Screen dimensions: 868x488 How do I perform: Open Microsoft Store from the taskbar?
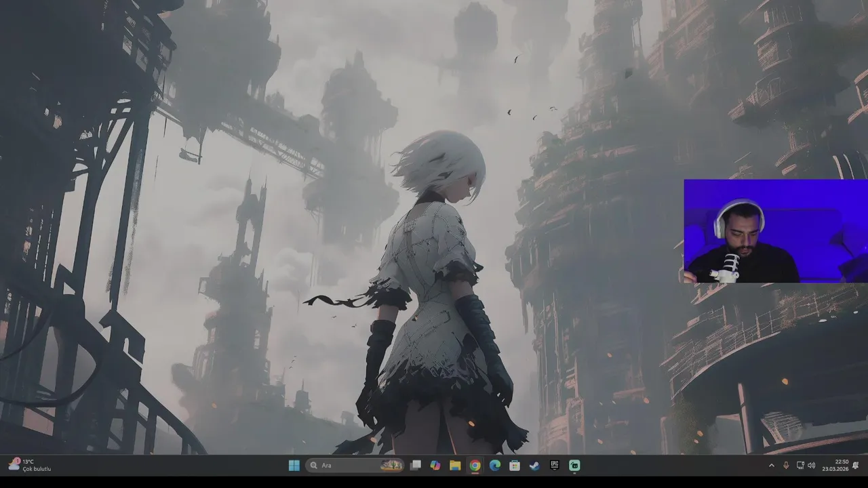pyautogui.click(x=515, y=465)
